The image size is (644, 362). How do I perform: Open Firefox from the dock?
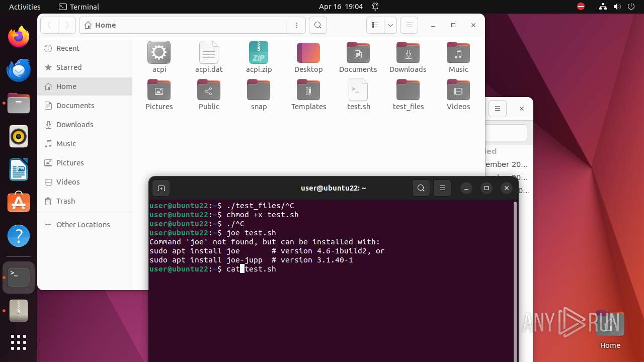tap(19, 37)
